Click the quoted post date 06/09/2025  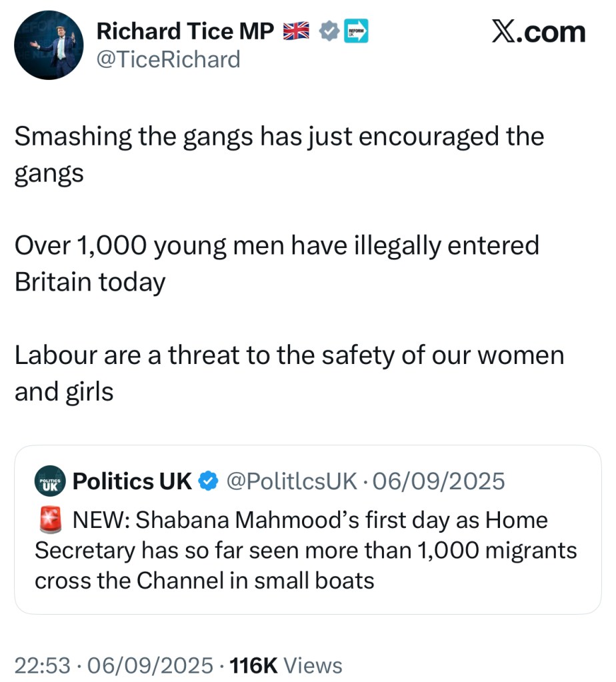[x=439, y=481]
